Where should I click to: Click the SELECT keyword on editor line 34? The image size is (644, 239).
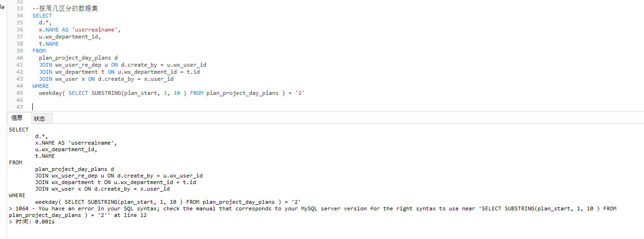point(42,15)
